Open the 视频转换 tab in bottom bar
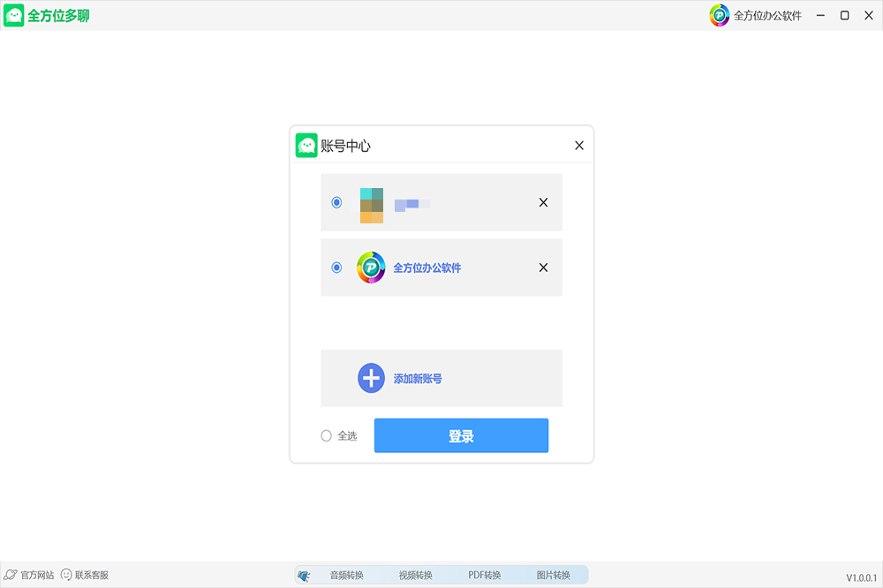 point(415,576)
